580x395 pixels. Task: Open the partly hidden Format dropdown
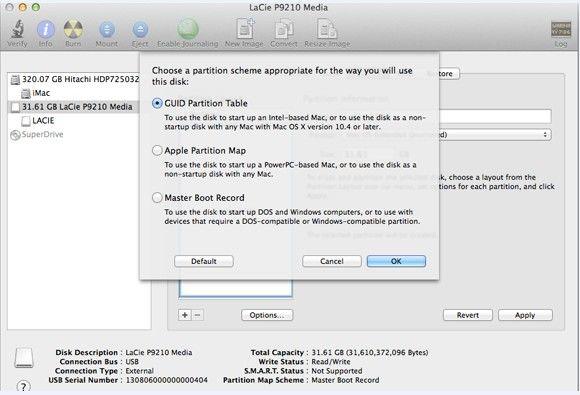495,135
